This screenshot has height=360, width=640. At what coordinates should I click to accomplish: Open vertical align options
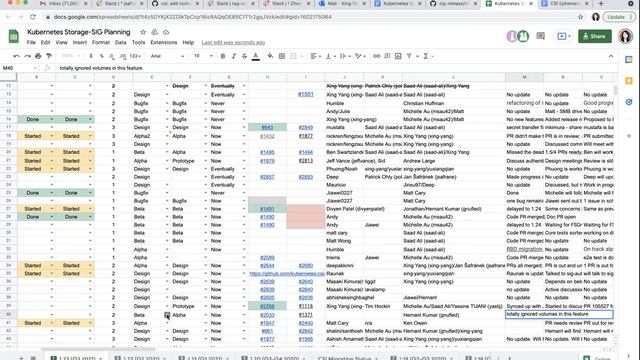point(330,56)
